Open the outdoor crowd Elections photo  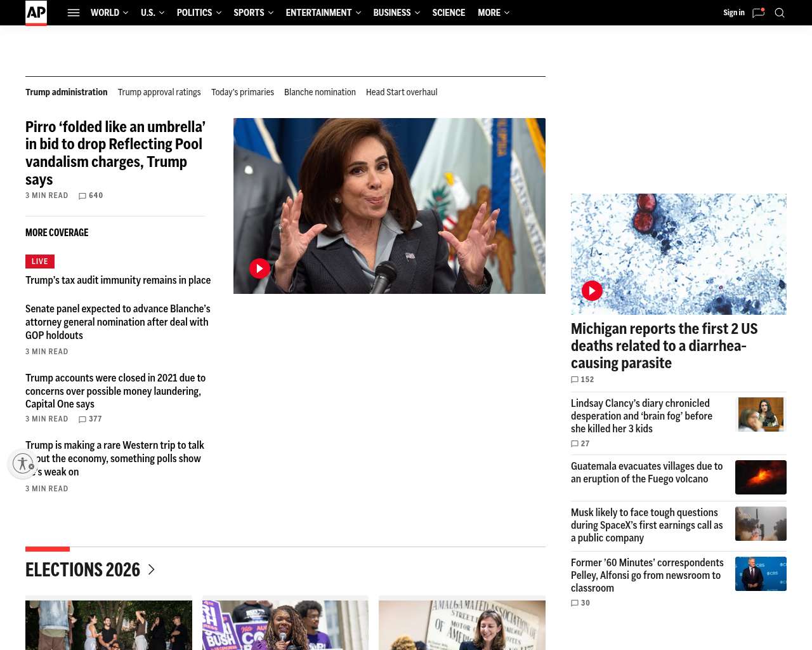(x=108, y=625)
